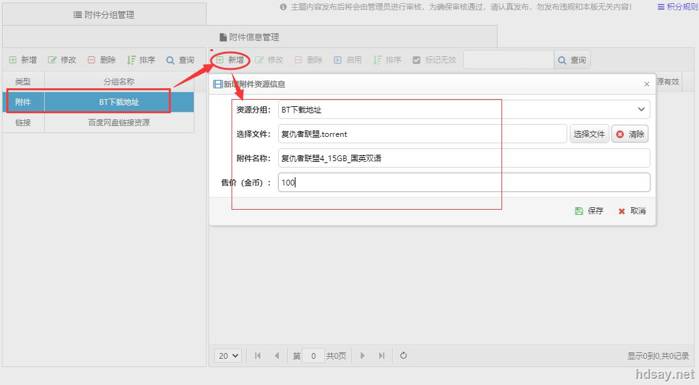The height and width of the screenshot is (385, 699).
Task: Click the circled 新增 button in the attachment toolbar
Action: click(230, 60)
